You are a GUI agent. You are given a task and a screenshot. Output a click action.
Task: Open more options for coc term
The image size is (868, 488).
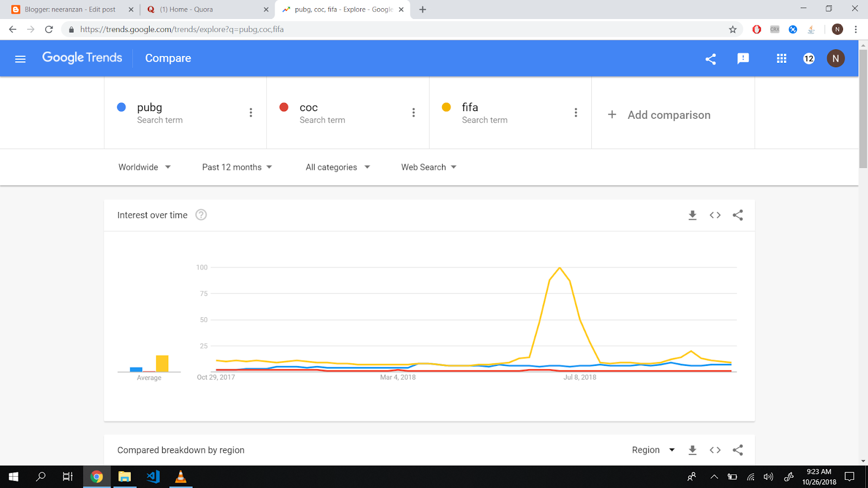413,112
